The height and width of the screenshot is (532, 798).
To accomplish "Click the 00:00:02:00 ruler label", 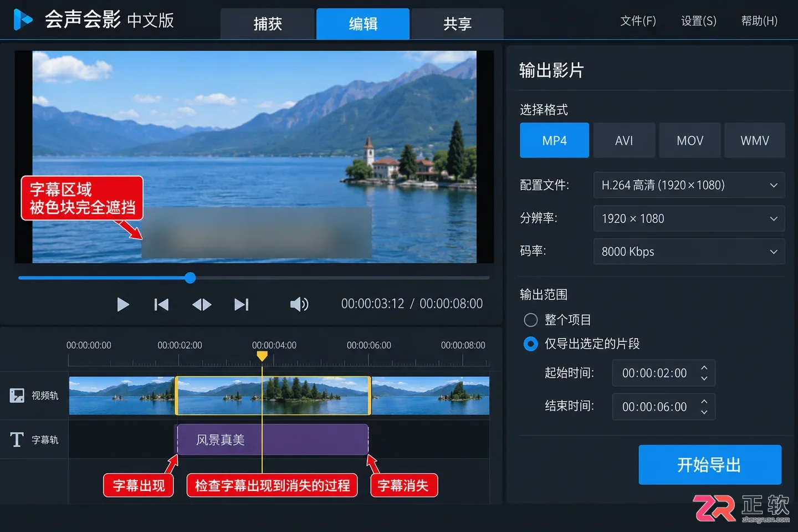I will [180, 345].
